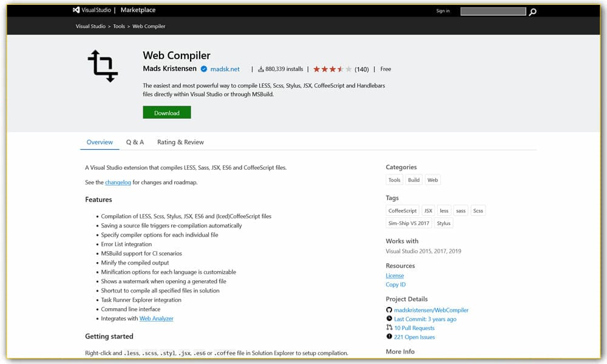Image resolution: width=607 pixels, height=364 pixels.
Task: Click the GitHub icon beside madskristensen/WebCompiler
Action: click(388, 310)
